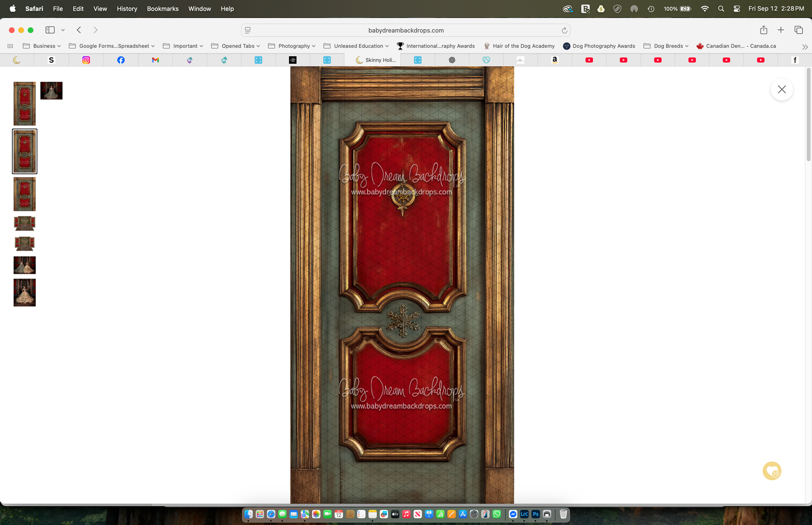Open WhatsApp from the Dock
The width and height of the screenshot is (812, 525).
pyautogui.click(x=496, y=514)
